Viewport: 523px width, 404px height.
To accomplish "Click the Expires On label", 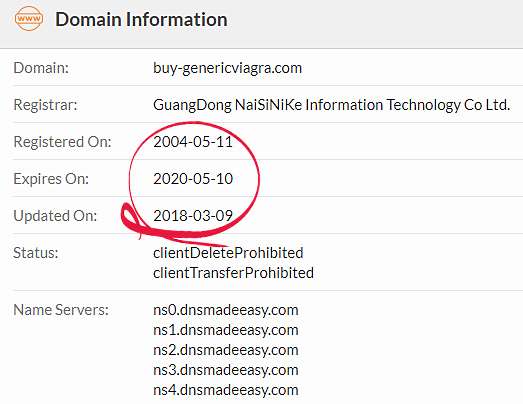I will coord(51,179).
